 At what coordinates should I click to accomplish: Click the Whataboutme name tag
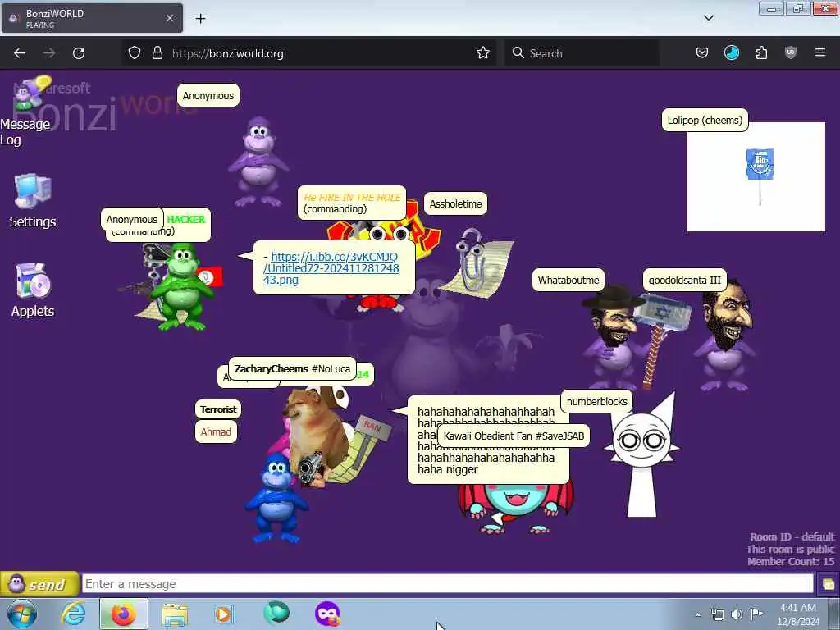(x=568, y=281)
